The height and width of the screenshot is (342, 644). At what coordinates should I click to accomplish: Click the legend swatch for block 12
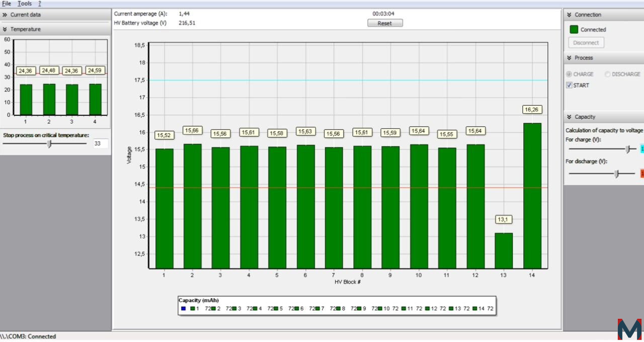[427, 308]
